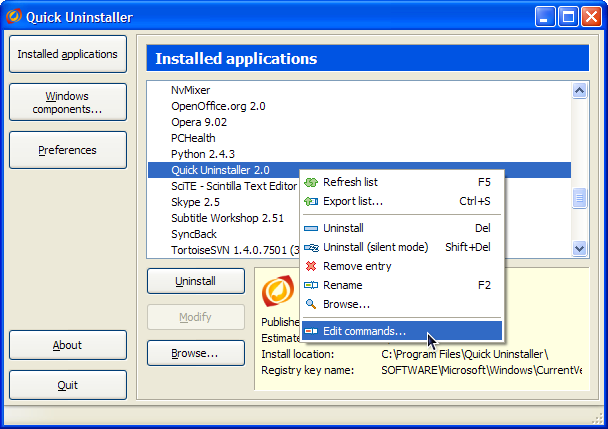Choose Export list... from context menu
This screenshot has width=608, height=429.
pyautogui.click(x=402, y=201)
